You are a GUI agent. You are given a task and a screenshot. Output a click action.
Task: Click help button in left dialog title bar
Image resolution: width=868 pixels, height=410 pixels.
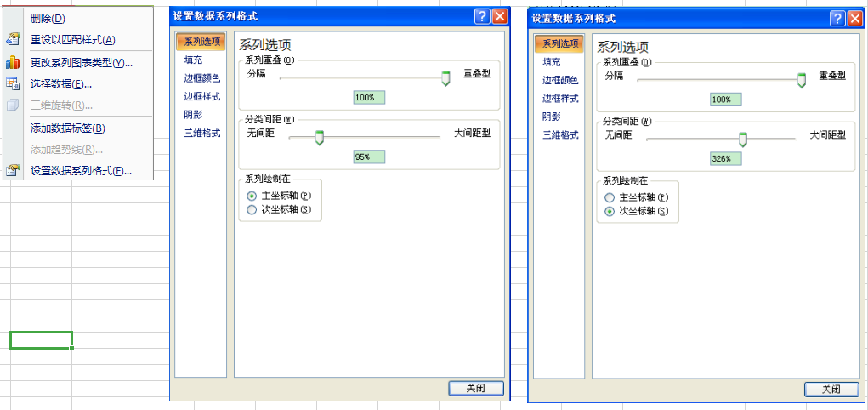pyautogui.click(x=482, y=17)
